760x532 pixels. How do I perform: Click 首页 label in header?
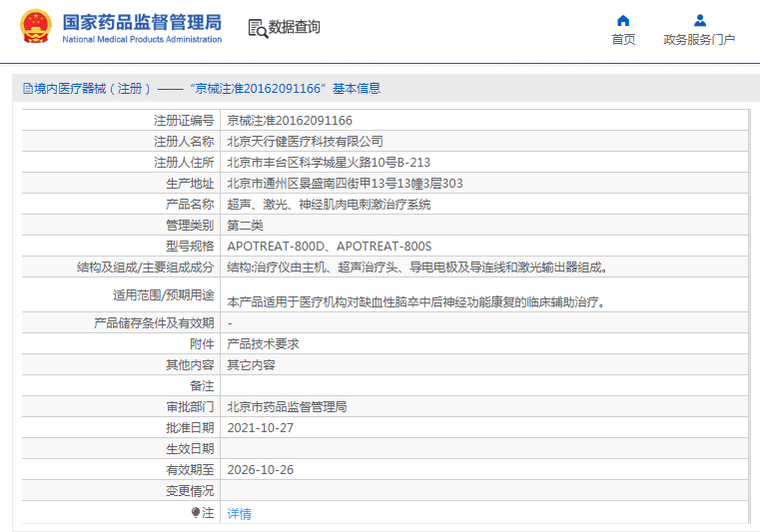click(623, 39)
